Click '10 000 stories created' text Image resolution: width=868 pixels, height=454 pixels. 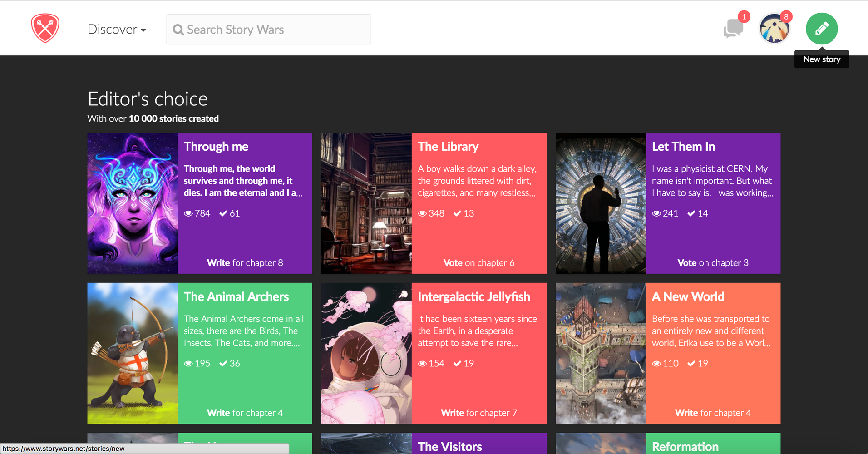click(x=174, y=118)
